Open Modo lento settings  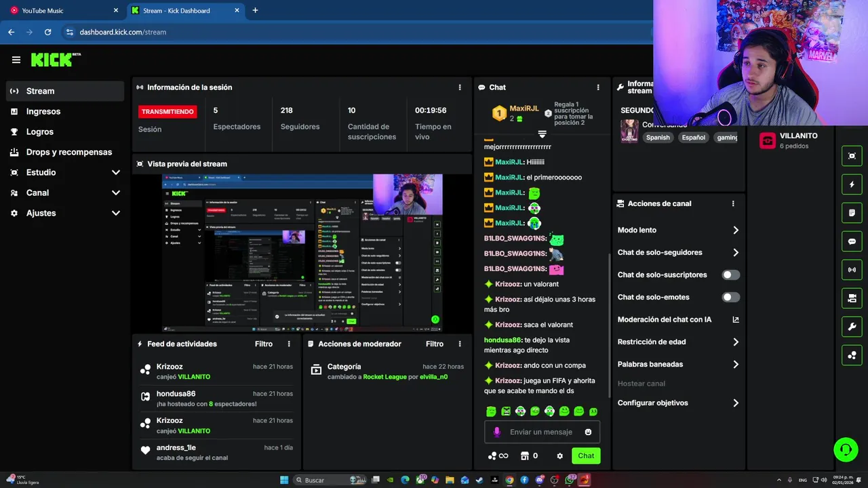(678, 230)
